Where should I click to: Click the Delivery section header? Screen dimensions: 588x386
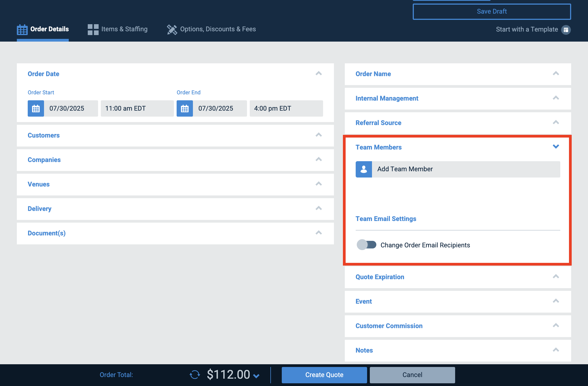click(175, 209)
